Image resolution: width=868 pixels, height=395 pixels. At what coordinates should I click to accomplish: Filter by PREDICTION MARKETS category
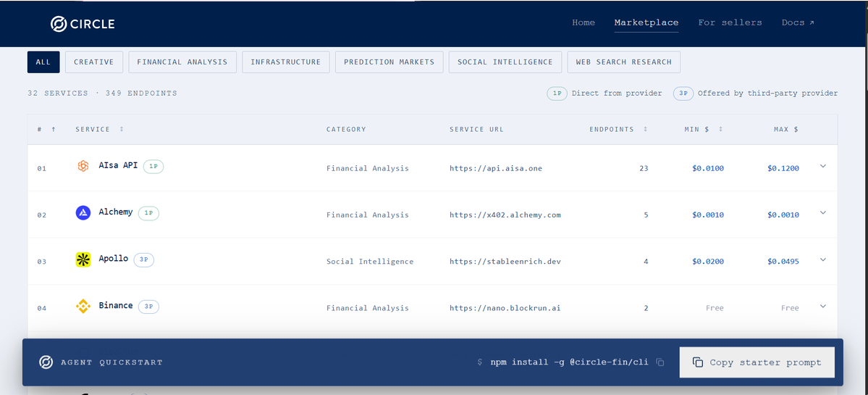tap(389, 62)
